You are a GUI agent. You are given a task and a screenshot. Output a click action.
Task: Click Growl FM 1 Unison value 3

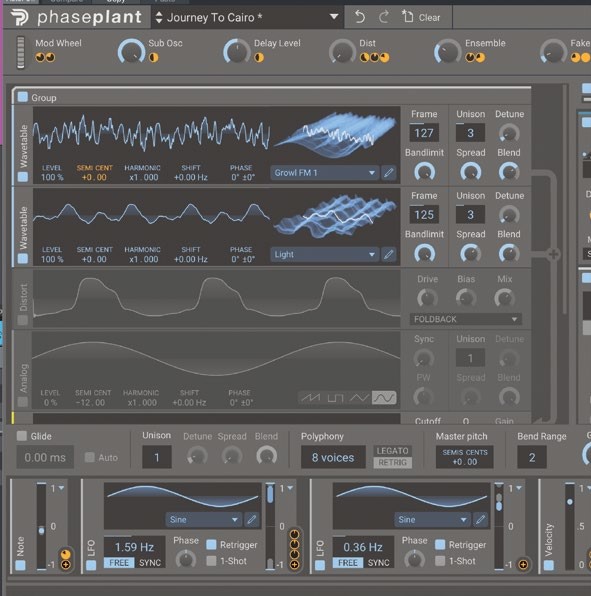[470, 133]
